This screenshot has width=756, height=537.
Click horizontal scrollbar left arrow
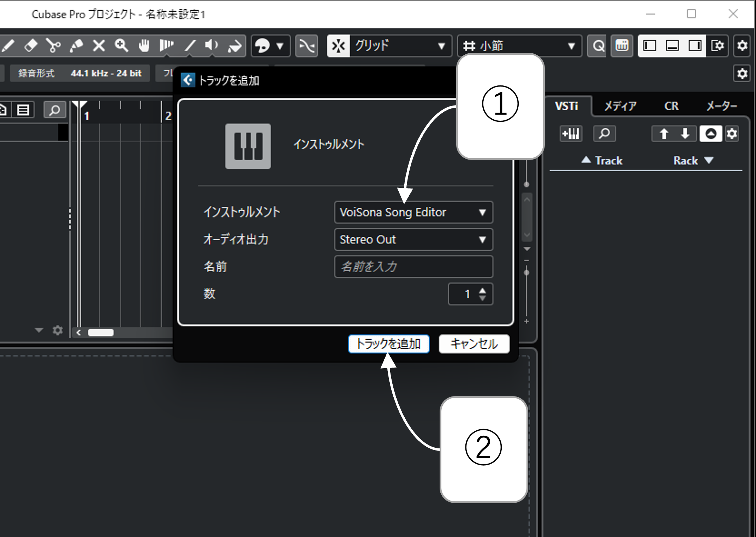pyautogui.click(x=79, y=333)
